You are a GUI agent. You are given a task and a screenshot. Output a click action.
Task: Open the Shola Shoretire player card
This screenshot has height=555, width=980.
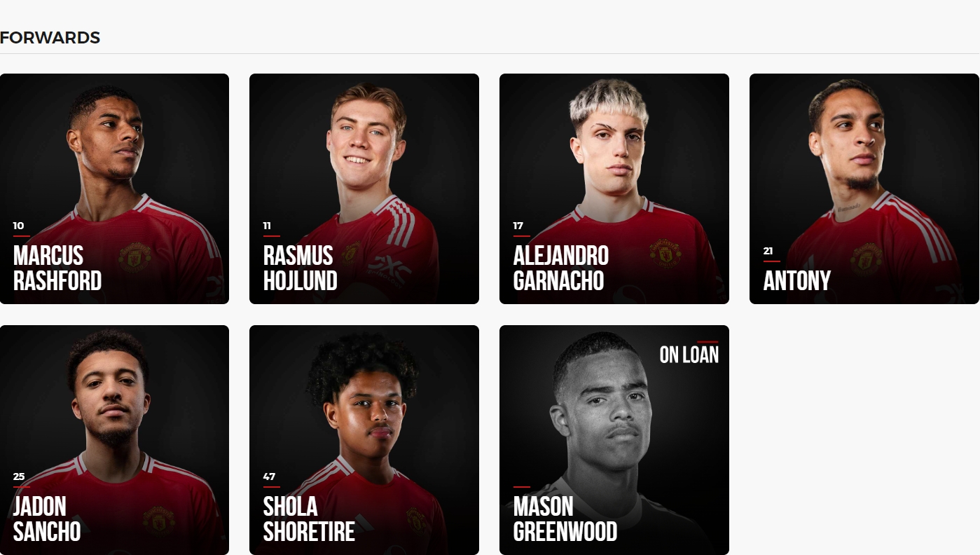tap(364, 440)
